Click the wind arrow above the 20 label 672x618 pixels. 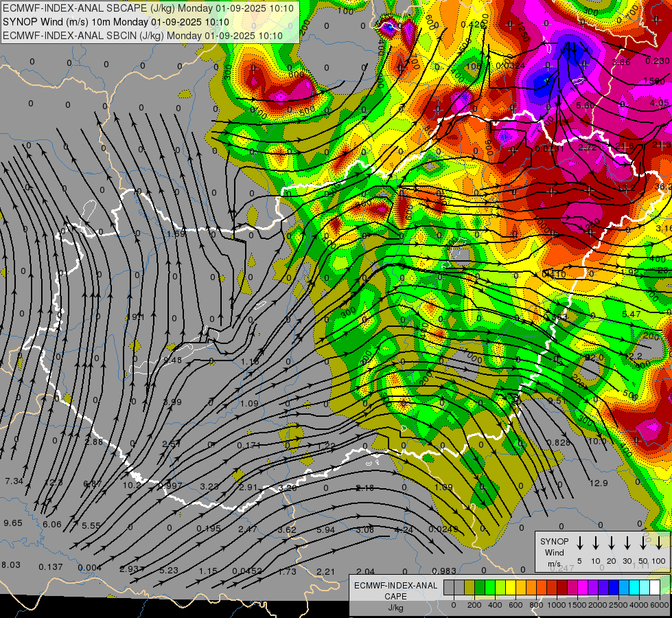612,542
